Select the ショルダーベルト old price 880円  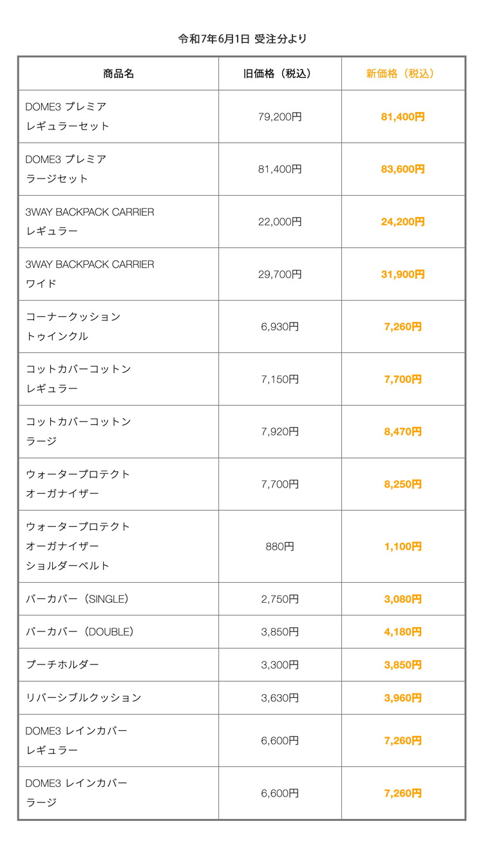tap(279, 547)
